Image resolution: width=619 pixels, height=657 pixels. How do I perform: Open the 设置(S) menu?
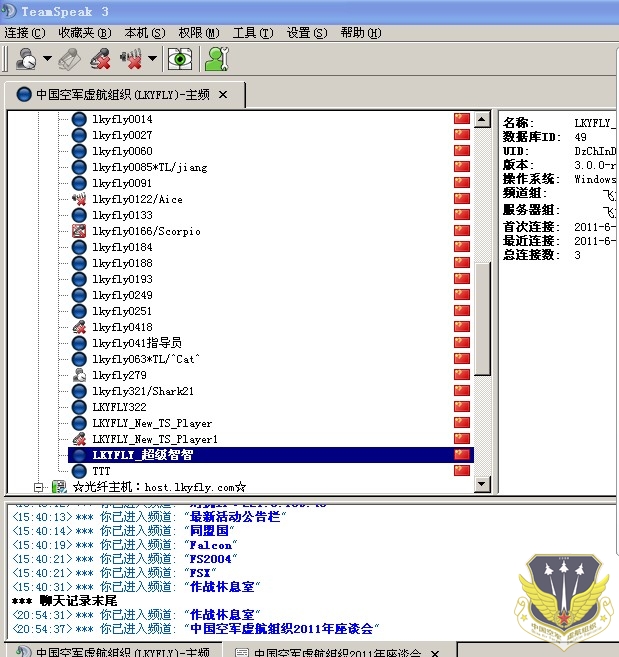307,33
